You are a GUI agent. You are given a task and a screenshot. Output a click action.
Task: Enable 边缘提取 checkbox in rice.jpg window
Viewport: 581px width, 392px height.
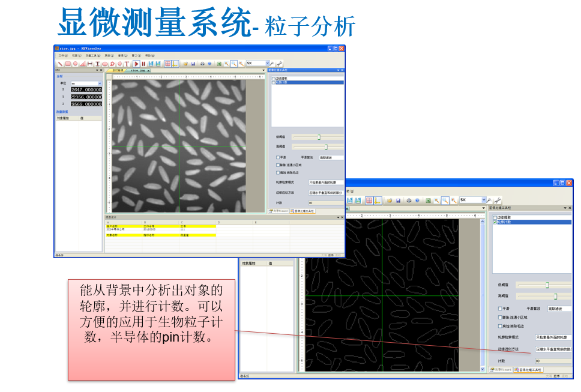point(274,79)
